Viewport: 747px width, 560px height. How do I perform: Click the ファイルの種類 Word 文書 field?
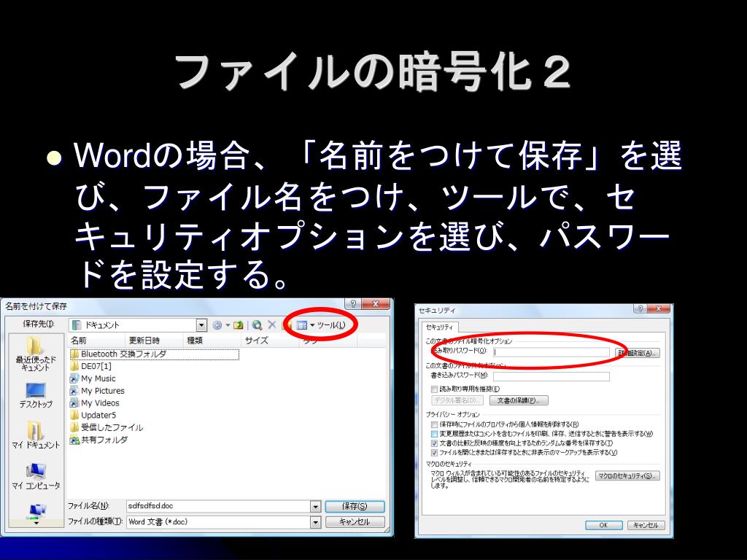tap(219, 522)
